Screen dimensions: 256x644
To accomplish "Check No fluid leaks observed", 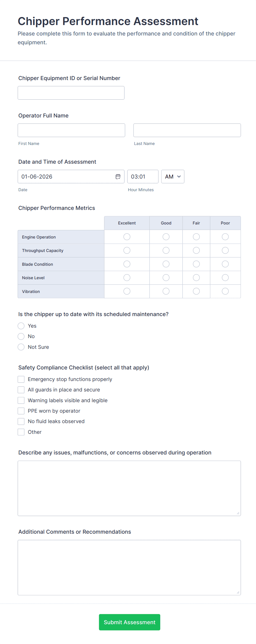I will point(21,421).
